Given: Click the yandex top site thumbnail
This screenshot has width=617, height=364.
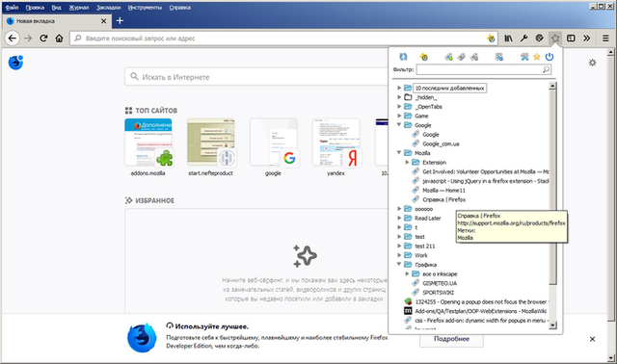Looking at the screenshot, I should click(336, 143).
